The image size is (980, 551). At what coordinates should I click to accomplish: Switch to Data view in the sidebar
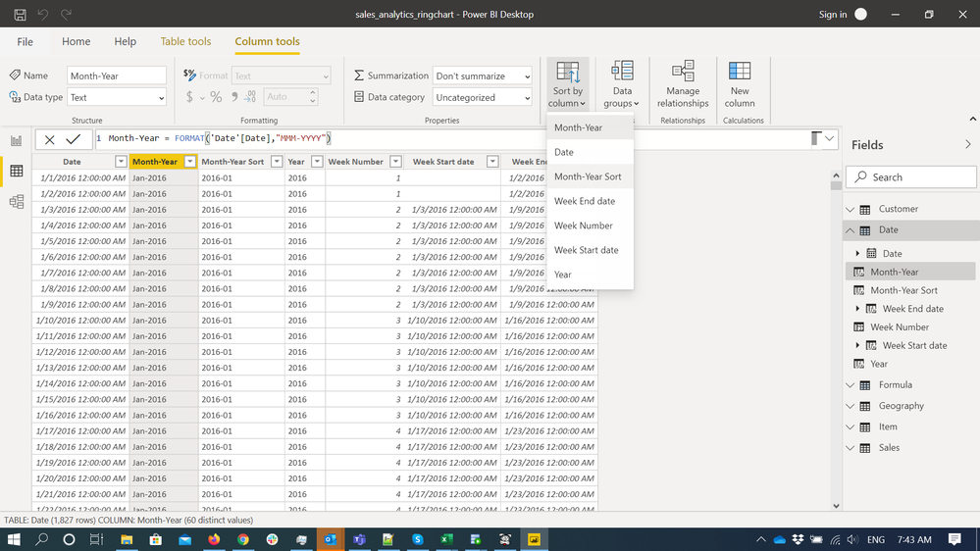click(x=17, y=172)
